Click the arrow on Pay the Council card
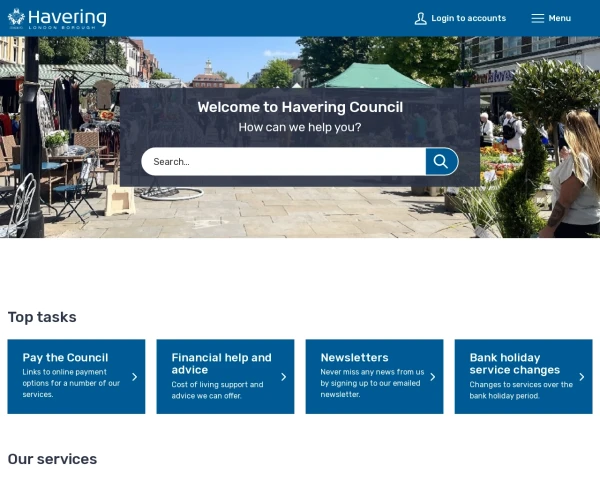This screenshot has width=600, height=480. [x=134, y=377]
